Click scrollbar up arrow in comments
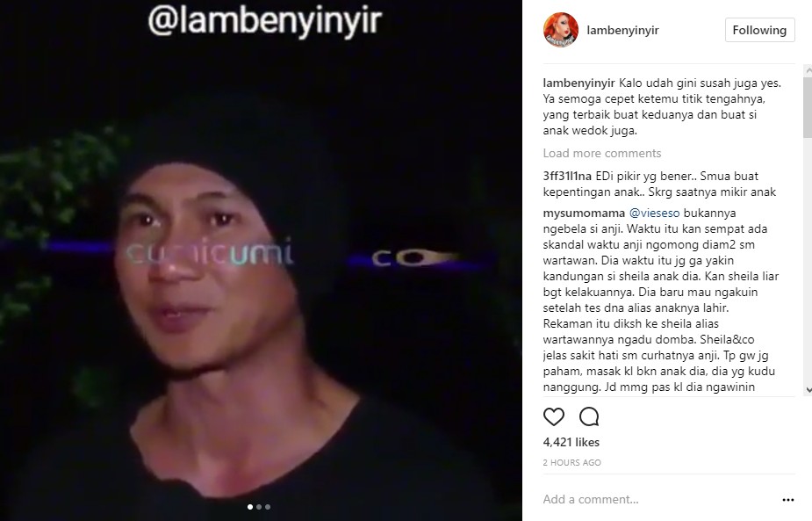812x521 pixels. [x=808, y=69]
